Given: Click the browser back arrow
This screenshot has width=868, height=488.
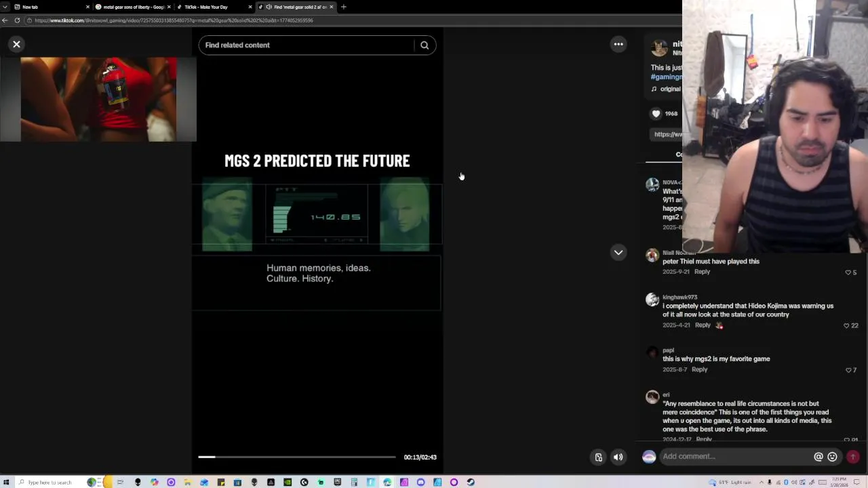Looking at the screenshot, I should 5,20.
